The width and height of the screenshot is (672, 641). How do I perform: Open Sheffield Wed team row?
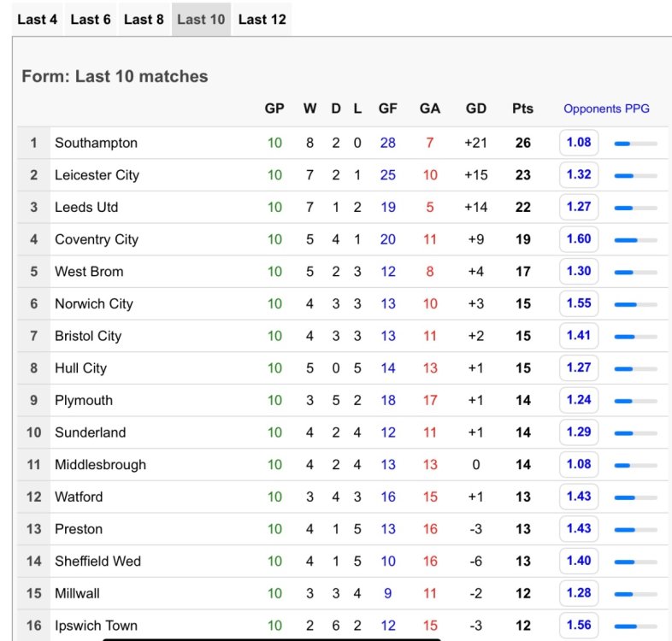[x=97, y=562]
